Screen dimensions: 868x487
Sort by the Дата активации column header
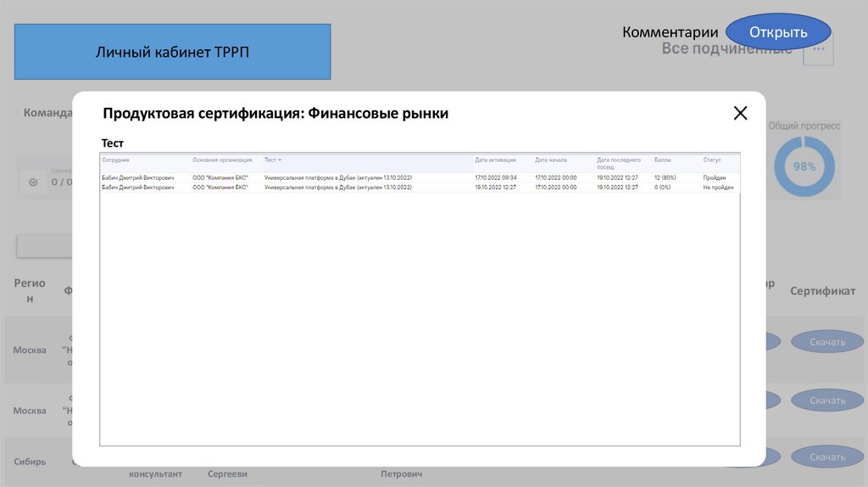coord(495,160)
